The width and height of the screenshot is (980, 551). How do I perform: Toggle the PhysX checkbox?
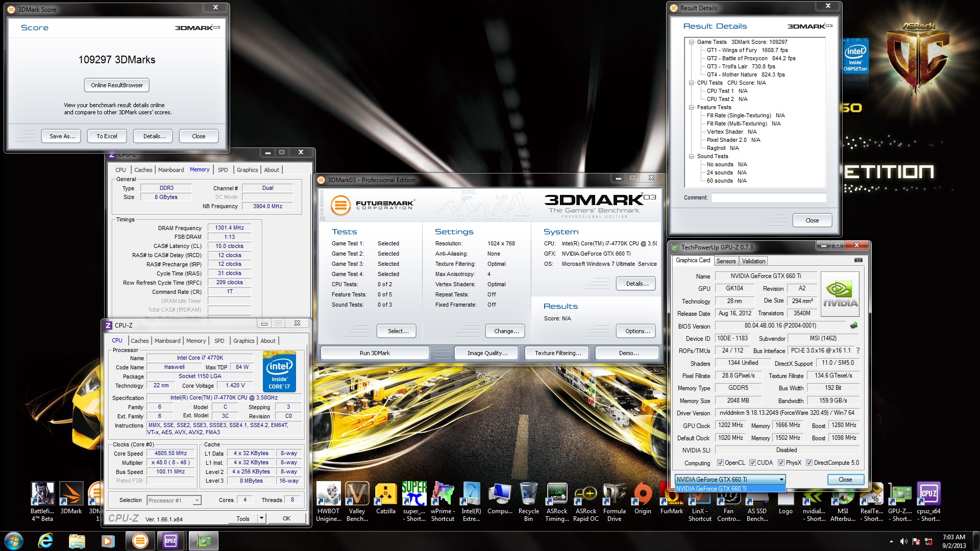pyautogui.click(x=781, y=463)
